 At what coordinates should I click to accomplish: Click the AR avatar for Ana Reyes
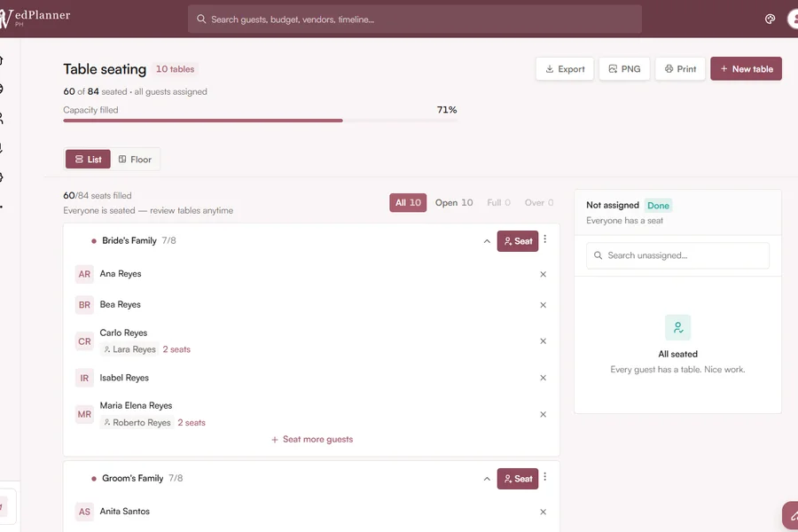click(84, 274)
